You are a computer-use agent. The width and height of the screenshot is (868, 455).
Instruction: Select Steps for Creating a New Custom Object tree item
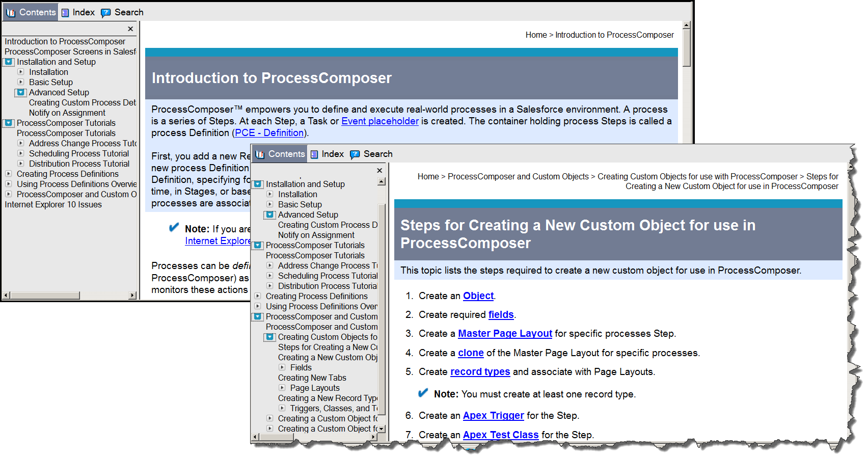tap(328, 347)
